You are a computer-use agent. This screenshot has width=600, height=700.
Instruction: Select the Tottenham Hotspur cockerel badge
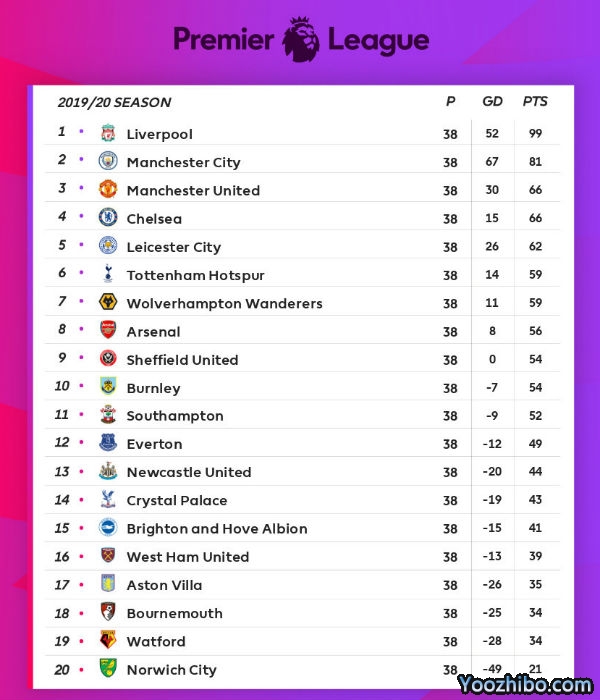108,274
